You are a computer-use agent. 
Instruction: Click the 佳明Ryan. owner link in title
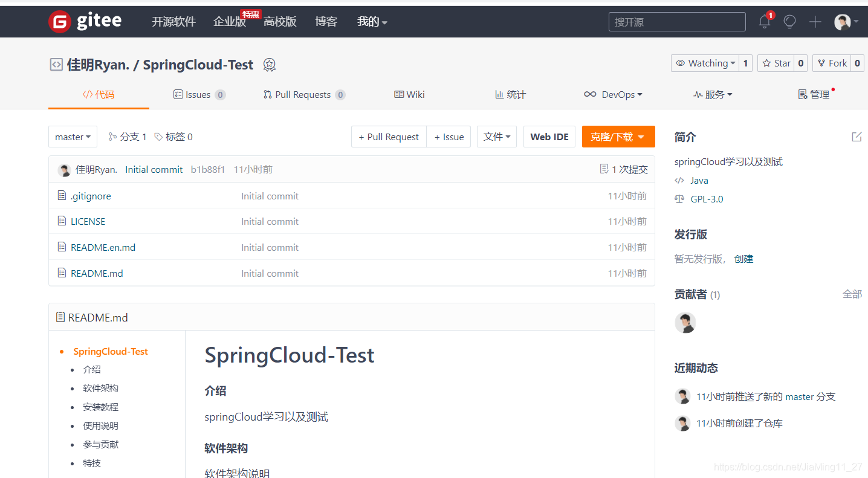(x=98, y=65)
